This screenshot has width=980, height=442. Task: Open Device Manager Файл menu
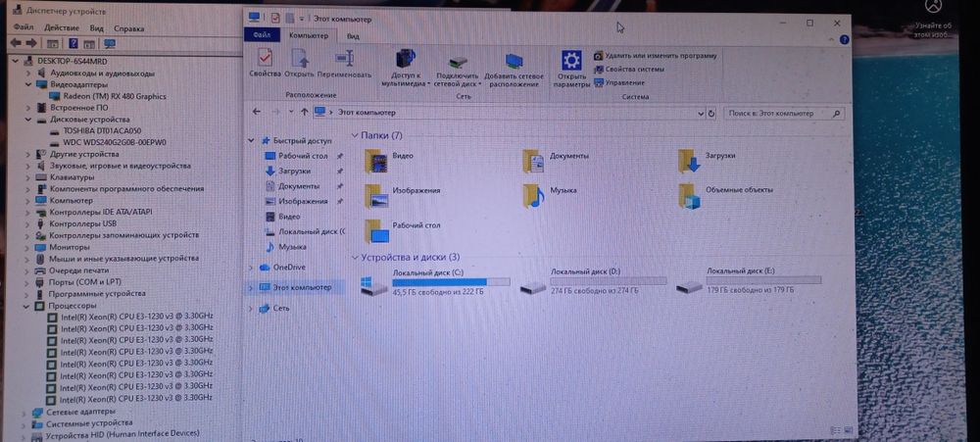[x=24, y=28]
